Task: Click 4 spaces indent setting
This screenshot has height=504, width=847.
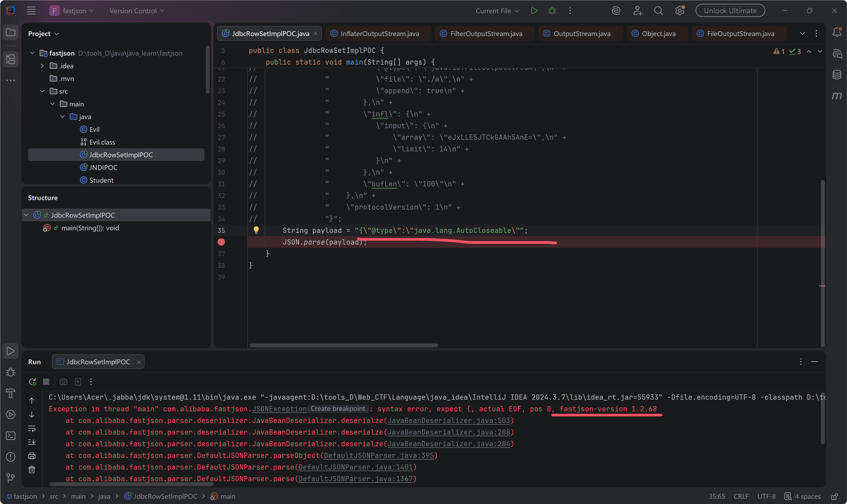Action: (803, 497)
